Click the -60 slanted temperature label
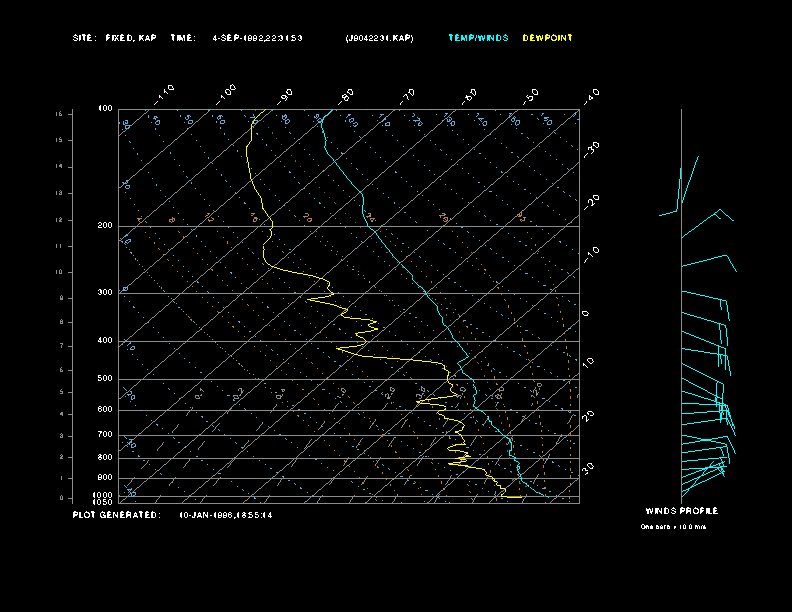792x612 pixels. coord(469,96)
